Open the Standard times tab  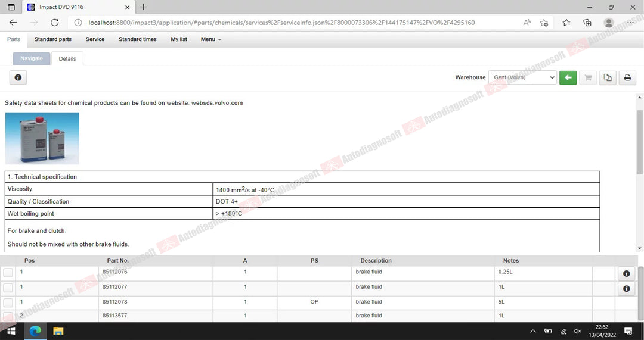click(x=138, y=39)
